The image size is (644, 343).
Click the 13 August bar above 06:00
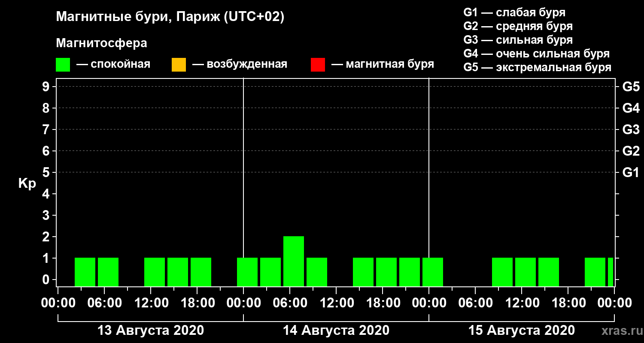pos(108,272)
